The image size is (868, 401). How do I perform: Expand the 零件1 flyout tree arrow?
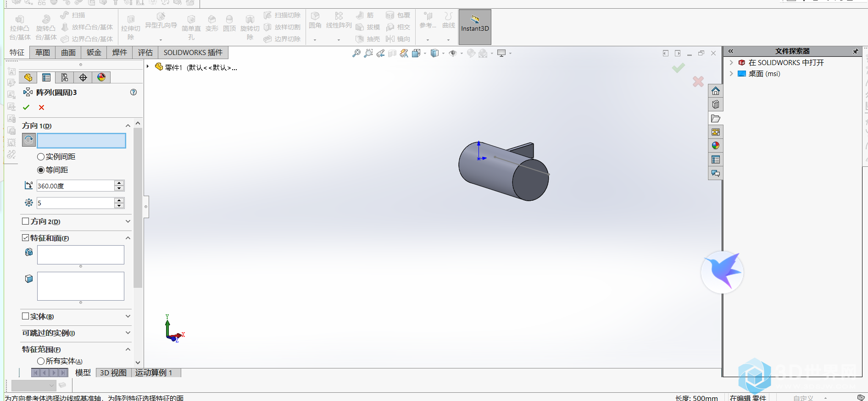148,67
